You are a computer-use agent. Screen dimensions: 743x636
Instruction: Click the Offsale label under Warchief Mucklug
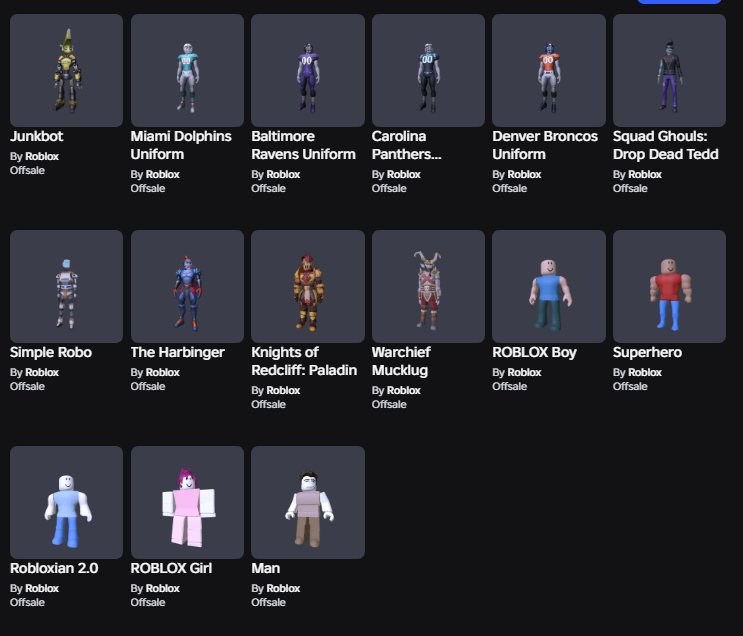pos(390,405)
